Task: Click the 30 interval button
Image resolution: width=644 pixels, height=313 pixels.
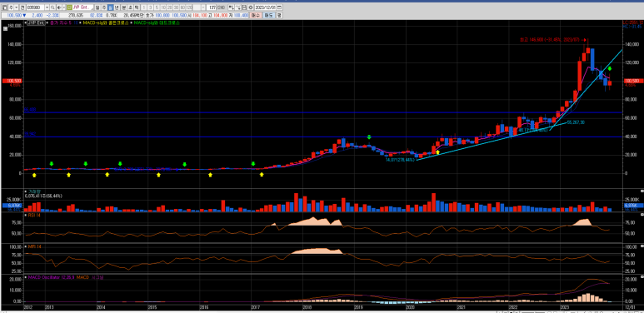Action: coord(176,7)
